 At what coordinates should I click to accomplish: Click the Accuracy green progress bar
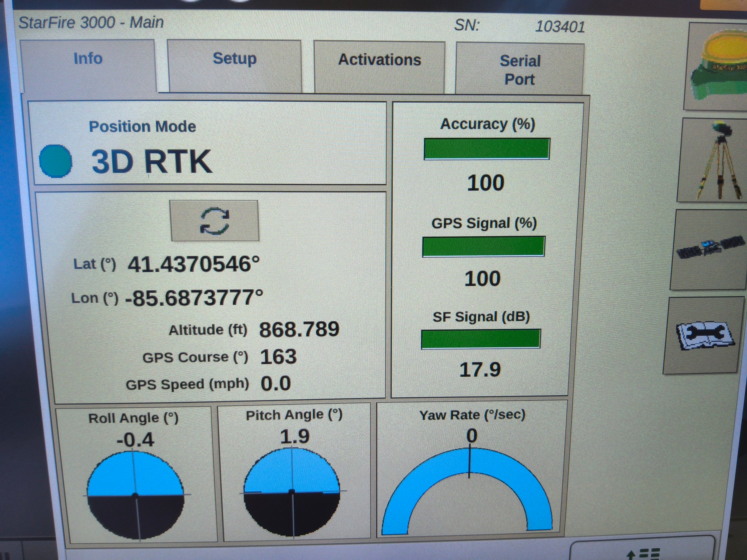point(487,149)
